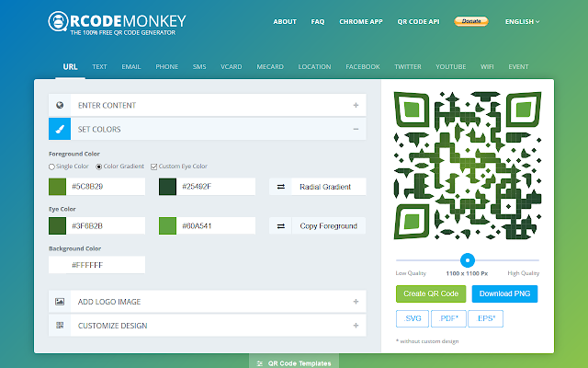Click the #5C8B29 hex input field
The height and width of the screenshot is (368, 588).
pos(106,187)
